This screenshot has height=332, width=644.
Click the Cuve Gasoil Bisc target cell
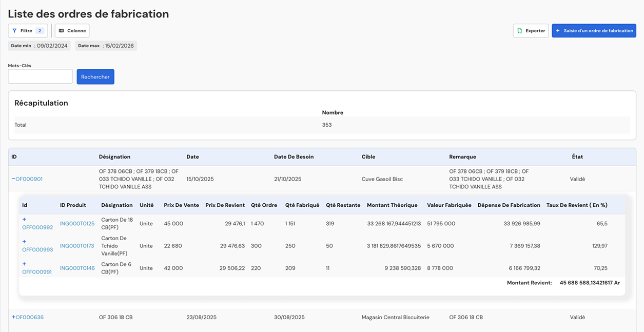tap(382, 179)
